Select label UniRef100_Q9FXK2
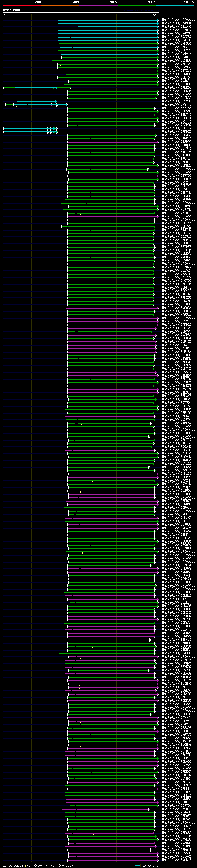The image size is (197, 868). (177, 128)
